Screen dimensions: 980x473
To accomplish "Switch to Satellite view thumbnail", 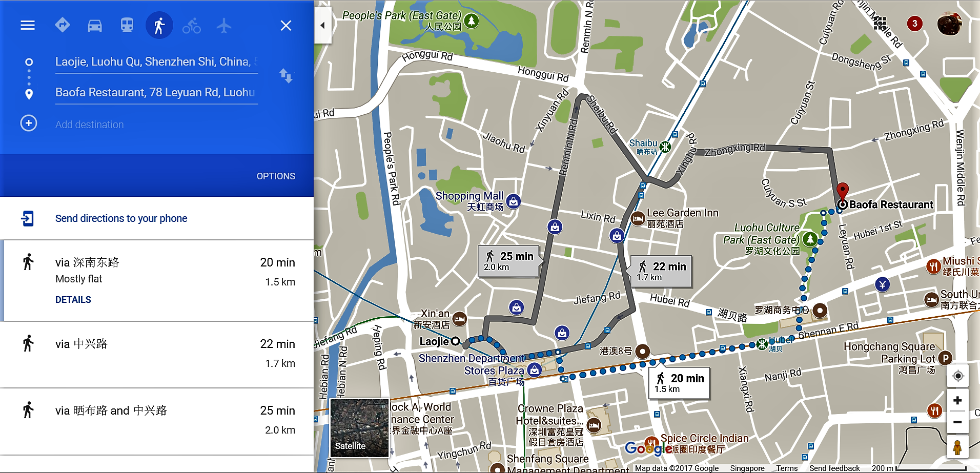I will click(359, 427).
